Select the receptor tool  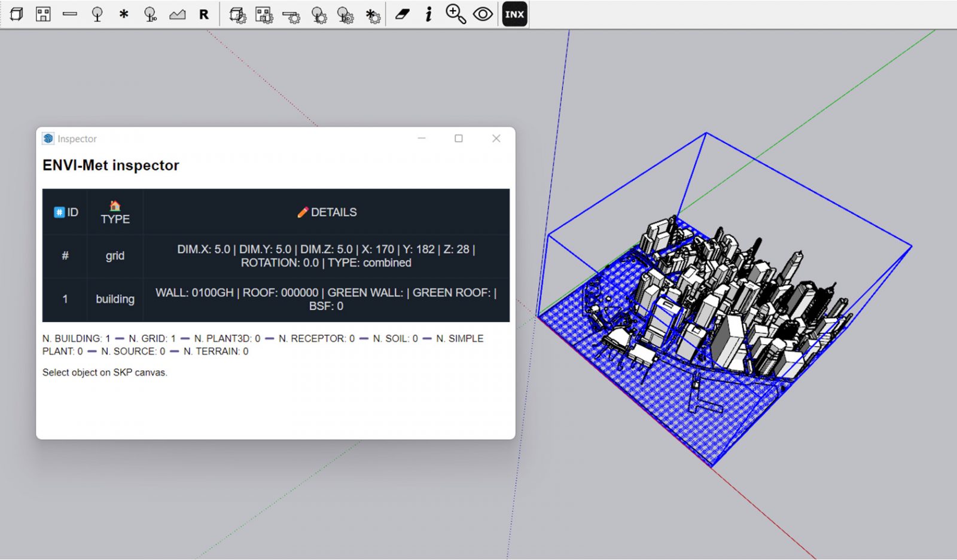coord(204,14)
